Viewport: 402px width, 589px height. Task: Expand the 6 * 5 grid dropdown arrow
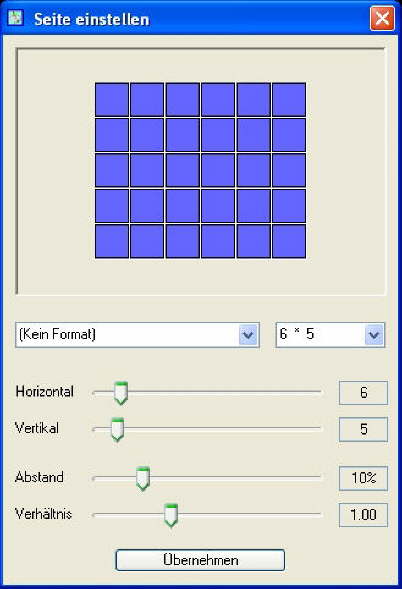pos(374,335)
